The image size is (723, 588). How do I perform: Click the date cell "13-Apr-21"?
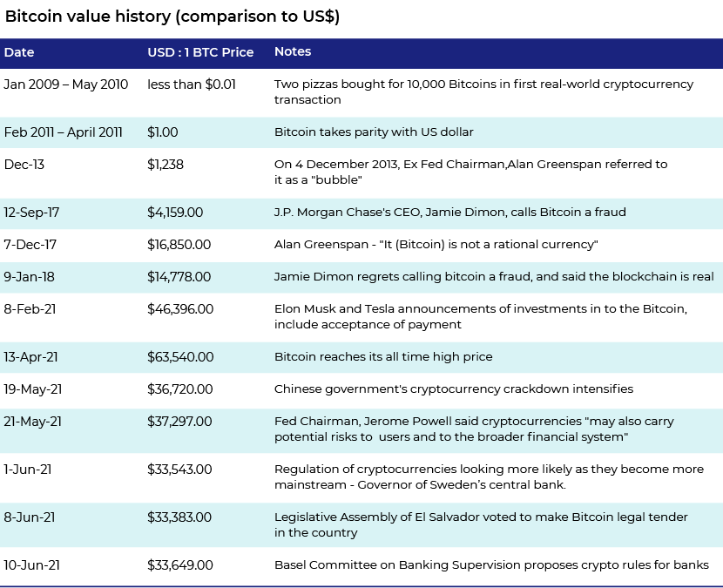30,357
